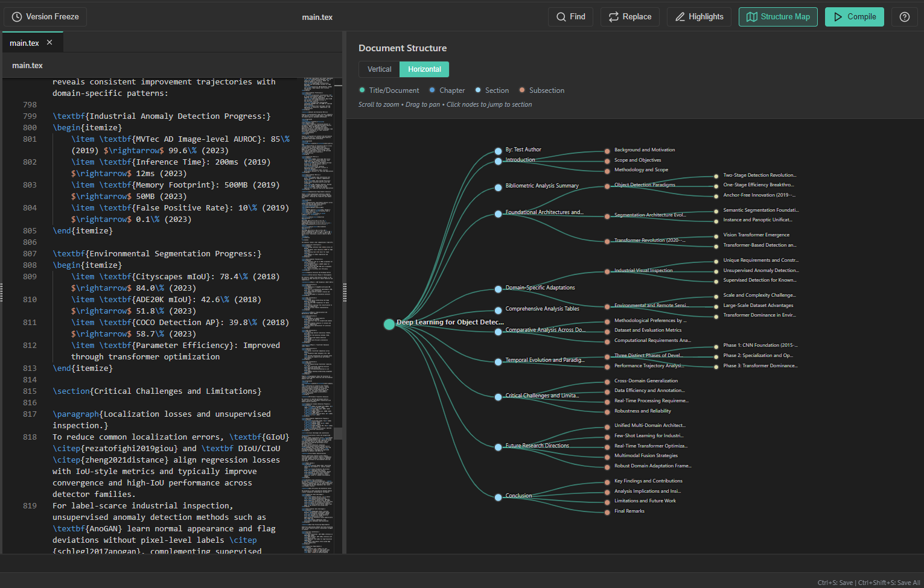Switch layout to Vertical
924x588 pixels.
(379, 69)
